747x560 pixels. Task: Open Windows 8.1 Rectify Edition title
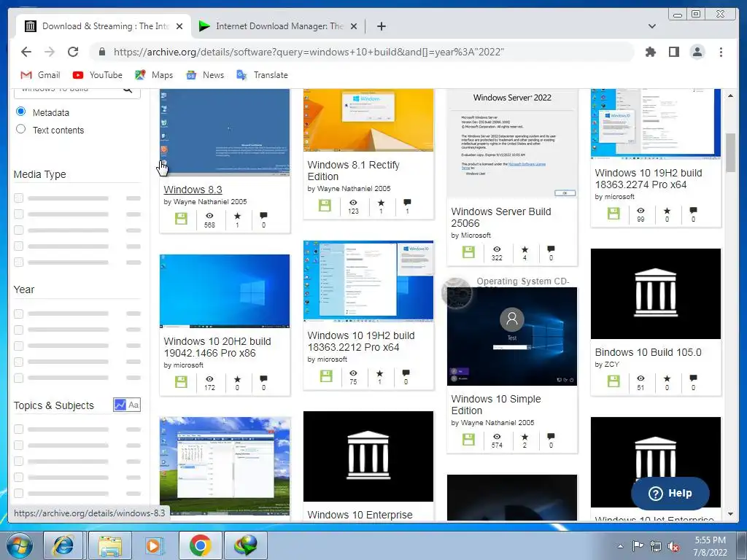(354, 171)
